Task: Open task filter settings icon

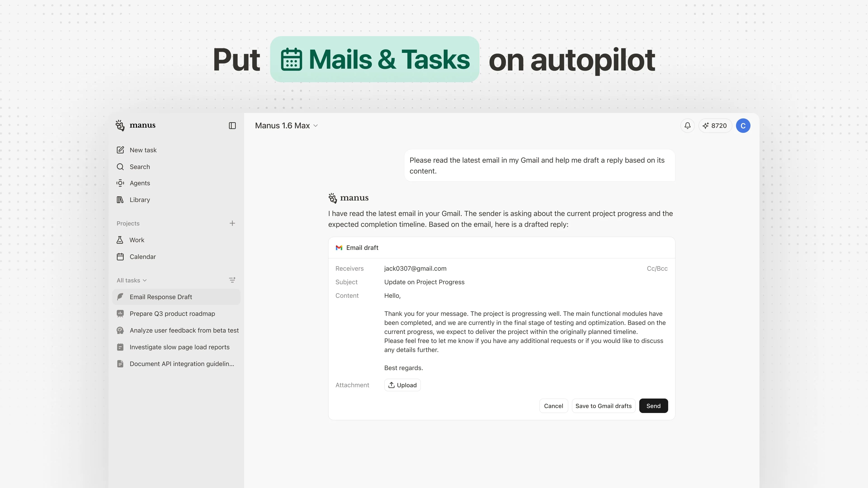Action: (232, 280)
